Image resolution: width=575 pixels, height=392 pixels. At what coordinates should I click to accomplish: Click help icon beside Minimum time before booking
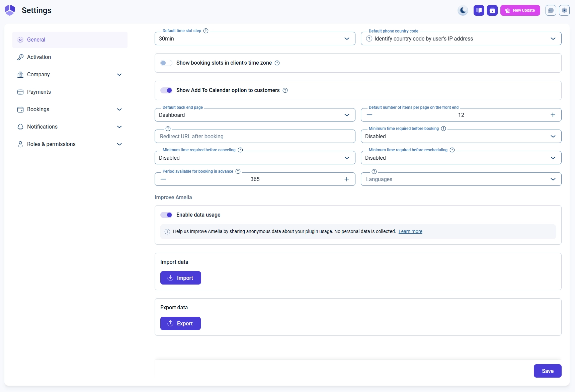click(x=443, y=129)
